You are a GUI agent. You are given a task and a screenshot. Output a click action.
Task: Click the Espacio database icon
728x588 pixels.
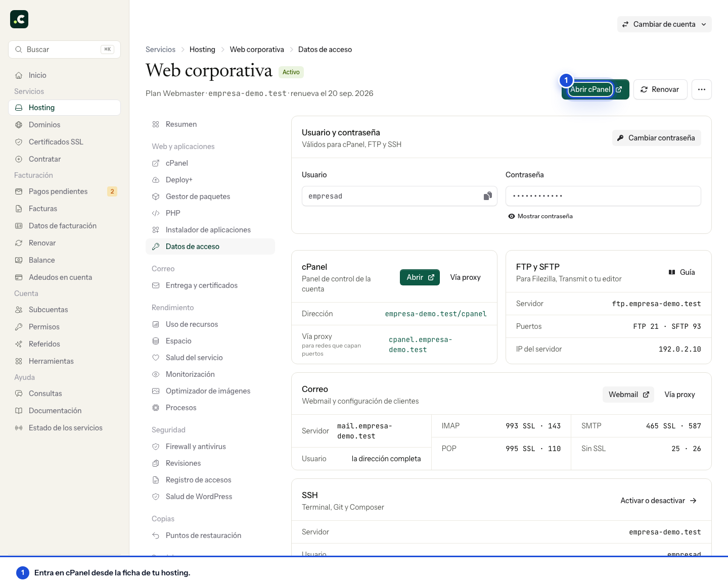coord(156,341)
